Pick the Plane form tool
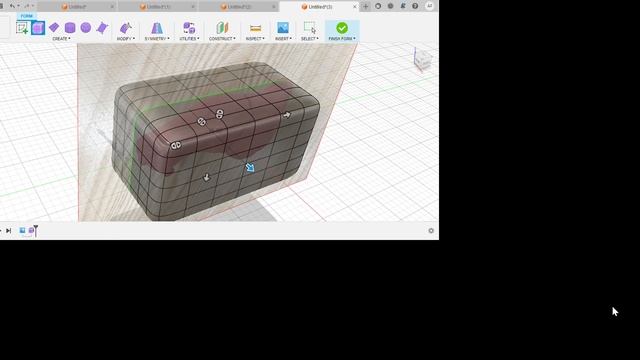Screen dimensions: 640x360 click(x=54, y=28)
